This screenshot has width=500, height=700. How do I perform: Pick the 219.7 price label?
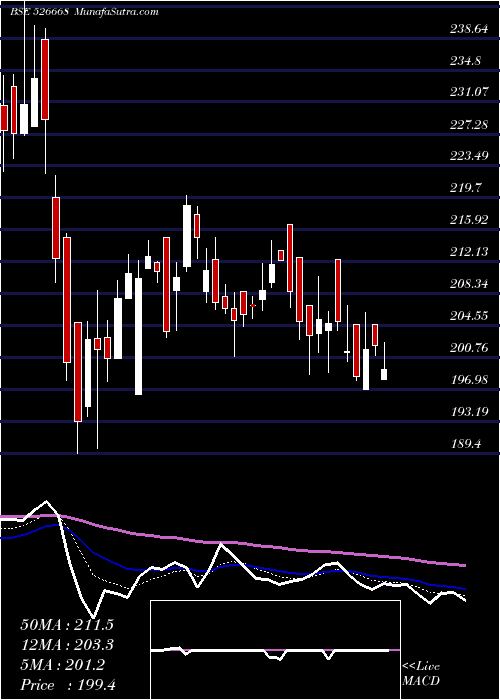coord(465,188)
